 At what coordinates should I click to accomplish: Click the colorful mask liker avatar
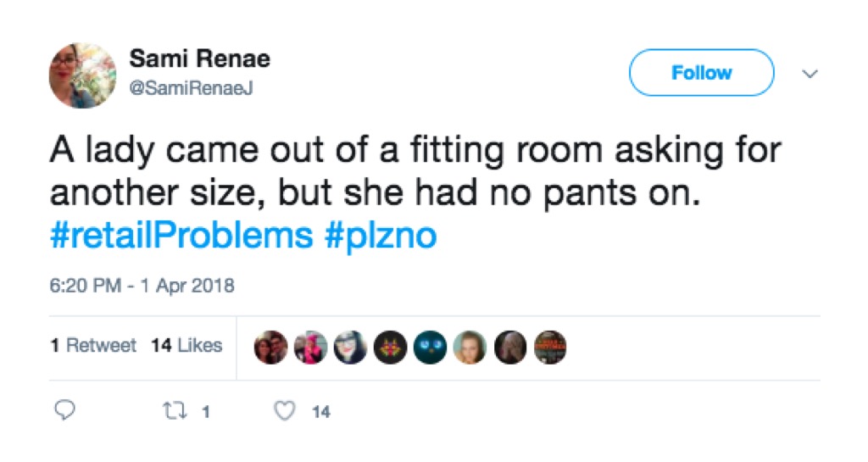(x=390, y=347)
